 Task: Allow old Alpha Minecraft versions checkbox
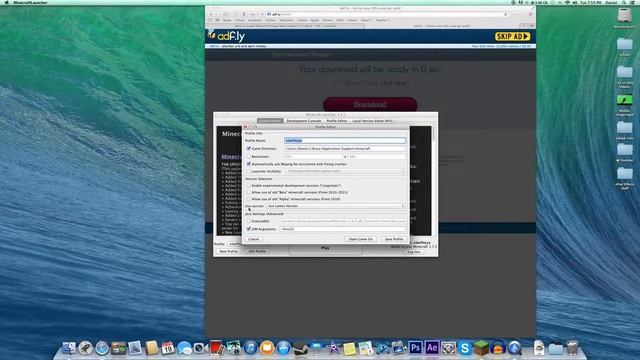pyautogui.click(x=249, y=199)
